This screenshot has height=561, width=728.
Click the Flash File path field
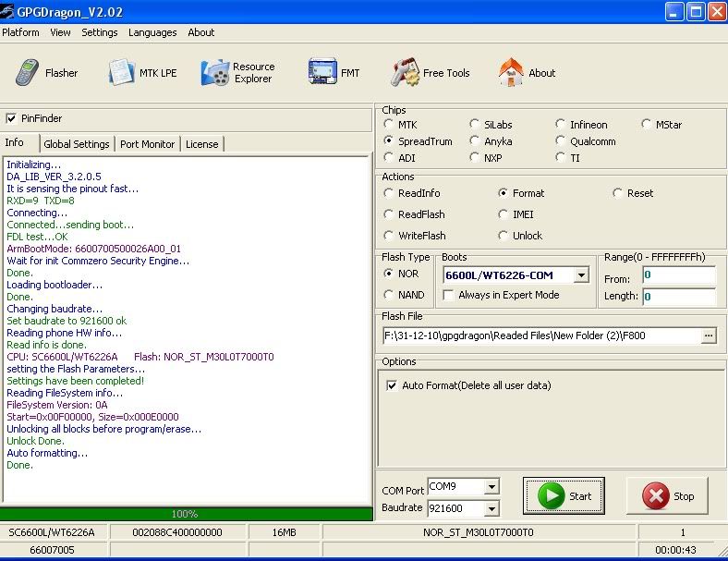[x=541, y=335]
